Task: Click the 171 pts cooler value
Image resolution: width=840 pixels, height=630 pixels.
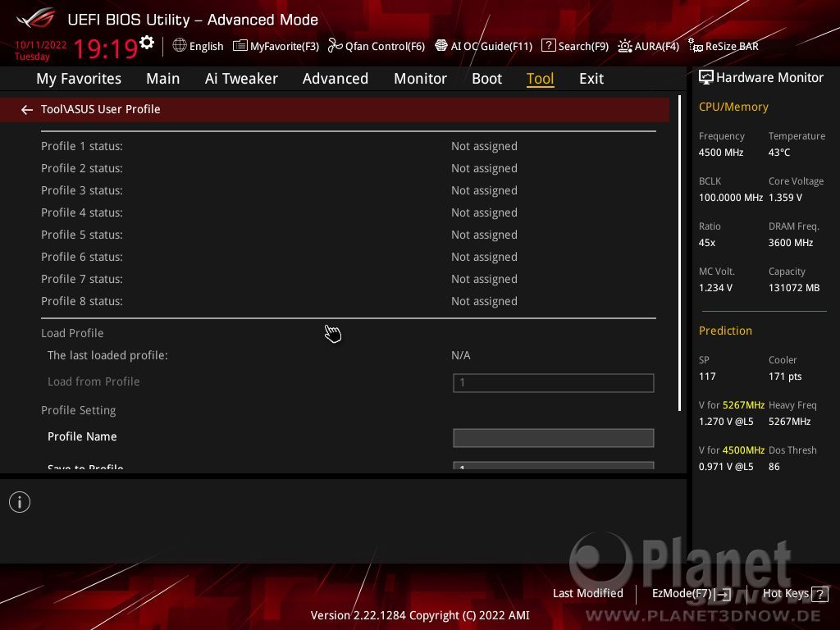Action: (785, 377)
